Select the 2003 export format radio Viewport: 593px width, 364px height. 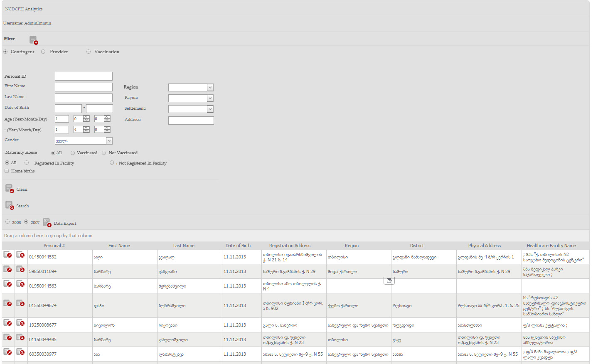[7, 222]
